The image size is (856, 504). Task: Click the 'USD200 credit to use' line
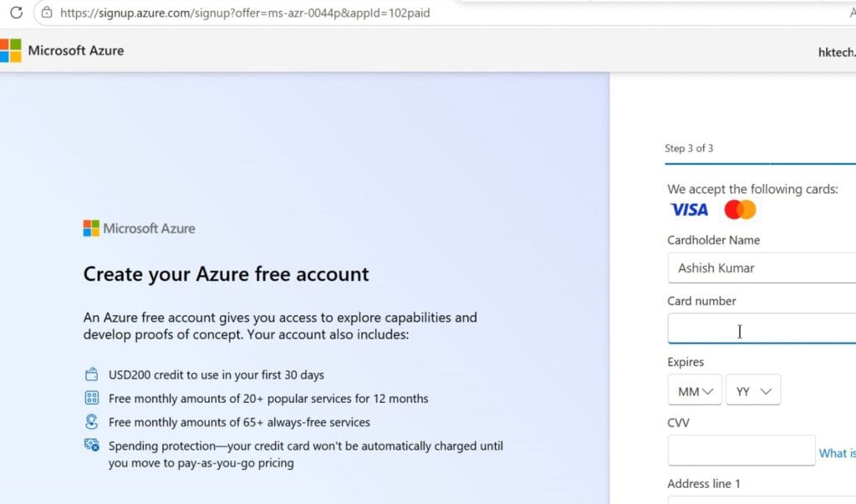pyautogui.click(x=217, y=375)
